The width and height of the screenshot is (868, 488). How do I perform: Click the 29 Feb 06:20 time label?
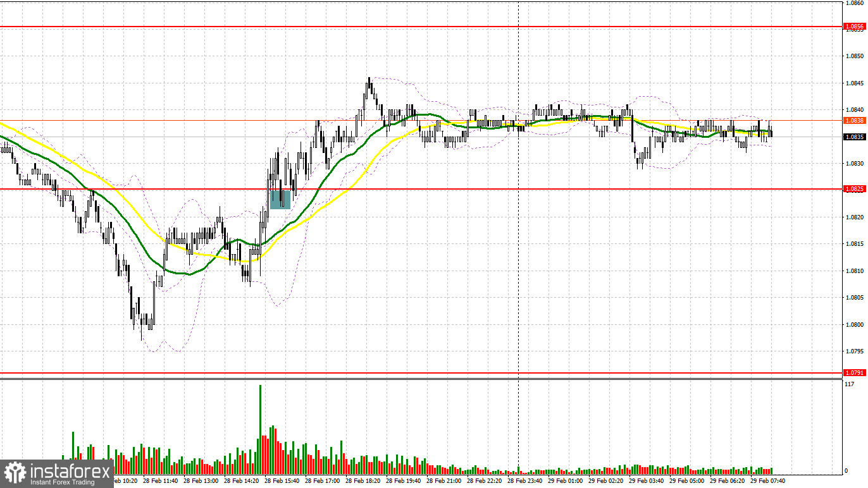point(728,480)
